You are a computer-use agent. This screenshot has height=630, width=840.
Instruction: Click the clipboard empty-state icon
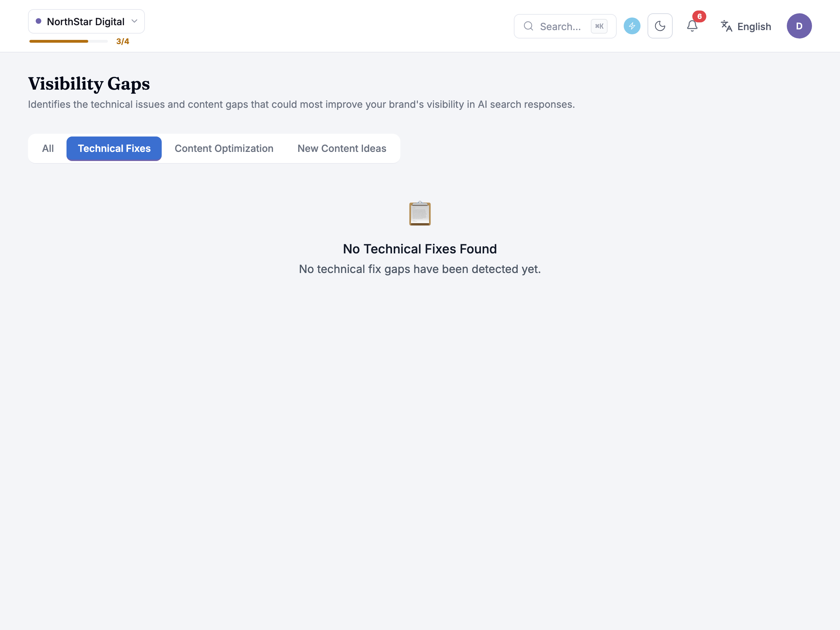point(420,213)
